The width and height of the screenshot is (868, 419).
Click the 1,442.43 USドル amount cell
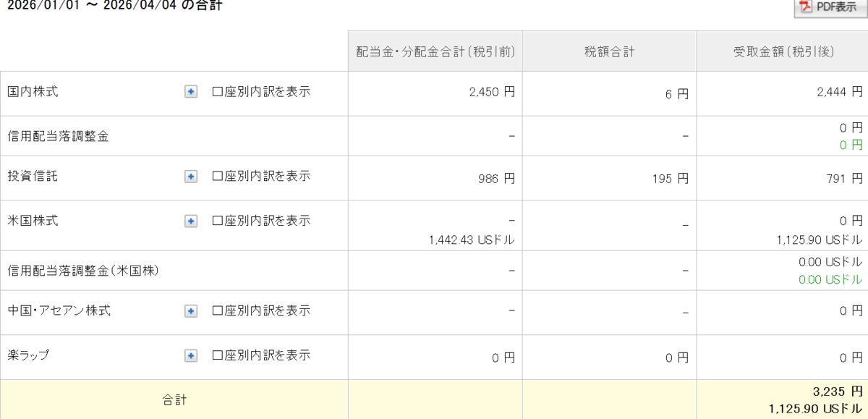tap(471, 240)
